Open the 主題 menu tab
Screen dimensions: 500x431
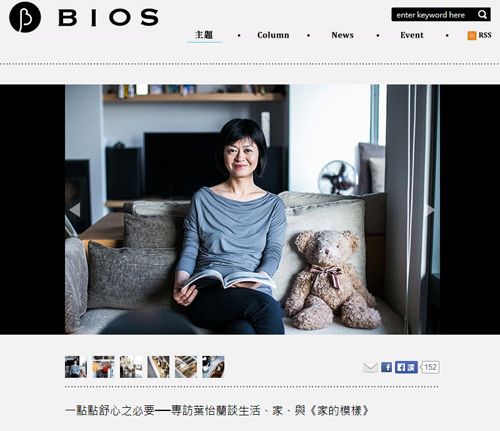click(204, 35)
